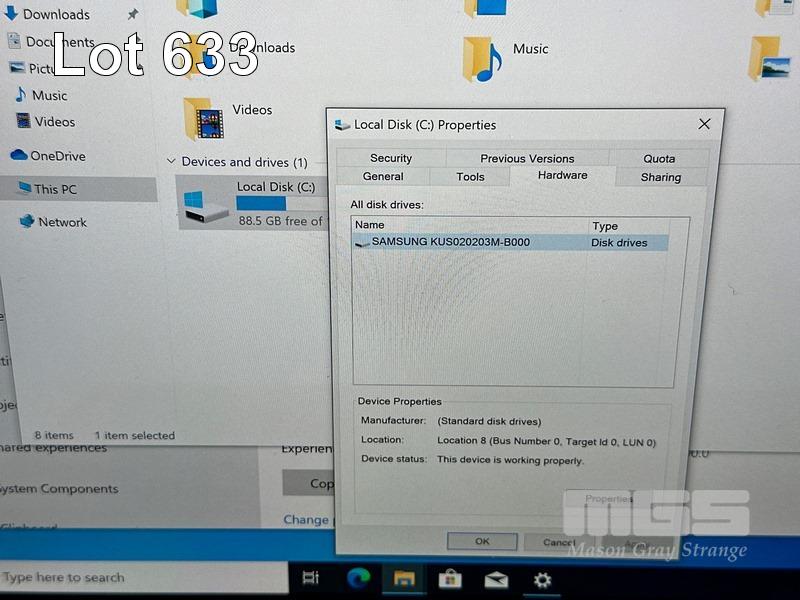
Task: Select This PC in the sidebar
Action: coord(55,189)
